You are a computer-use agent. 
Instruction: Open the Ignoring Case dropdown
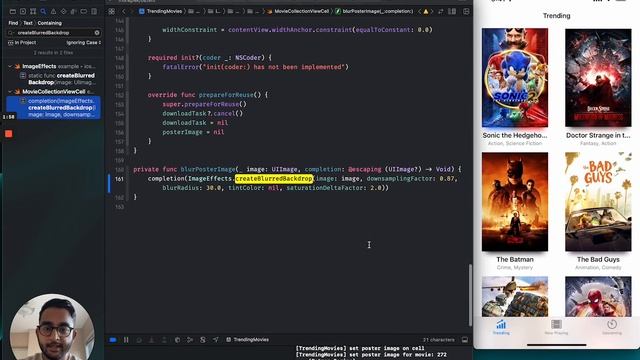tap(84, 42)
